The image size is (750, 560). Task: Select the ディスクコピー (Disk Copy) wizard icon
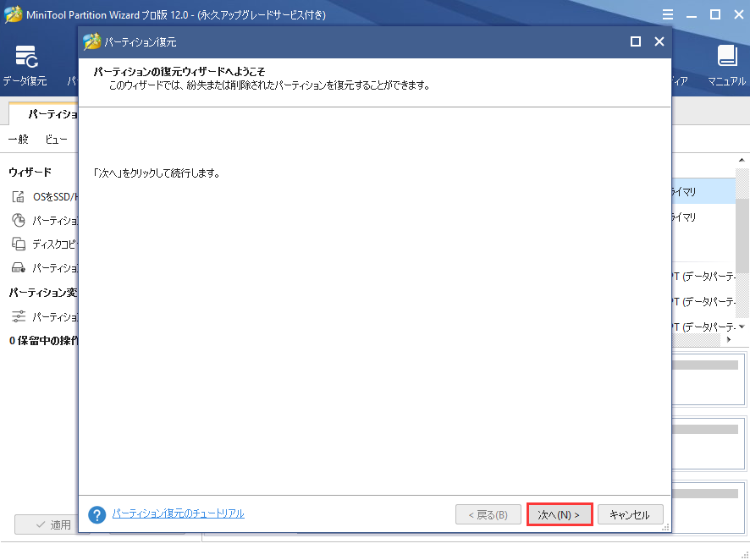(x=19, y=244)
